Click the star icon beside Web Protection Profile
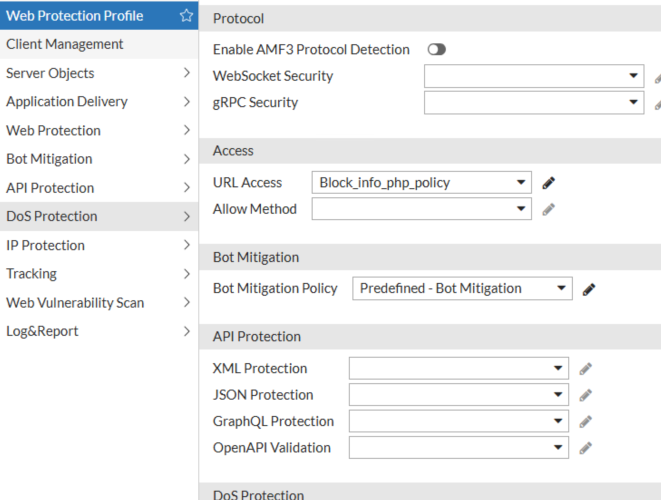 point(186,16)
